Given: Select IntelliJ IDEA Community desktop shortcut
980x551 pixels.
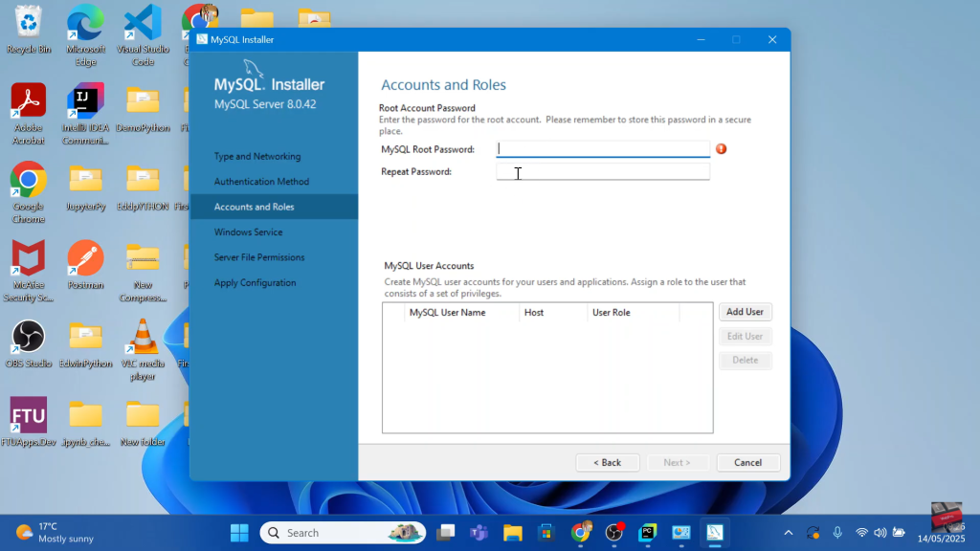Looking at the screenshot, I should point(85,114).
